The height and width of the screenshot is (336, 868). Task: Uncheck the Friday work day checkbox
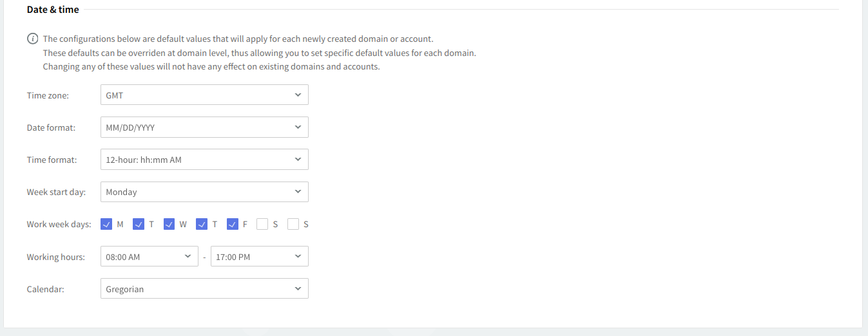233,224
